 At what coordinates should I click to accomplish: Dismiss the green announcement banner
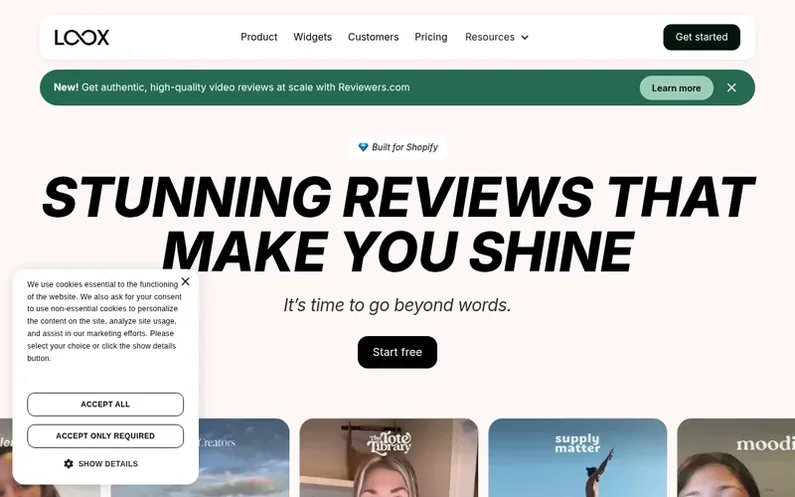click(x=731, y=88)
